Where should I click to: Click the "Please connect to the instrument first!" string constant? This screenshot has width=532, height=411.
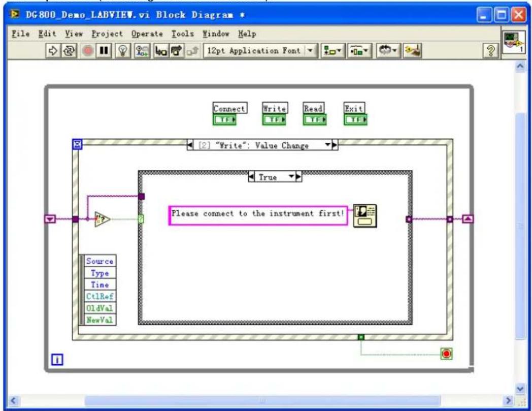tap(258, 215)
